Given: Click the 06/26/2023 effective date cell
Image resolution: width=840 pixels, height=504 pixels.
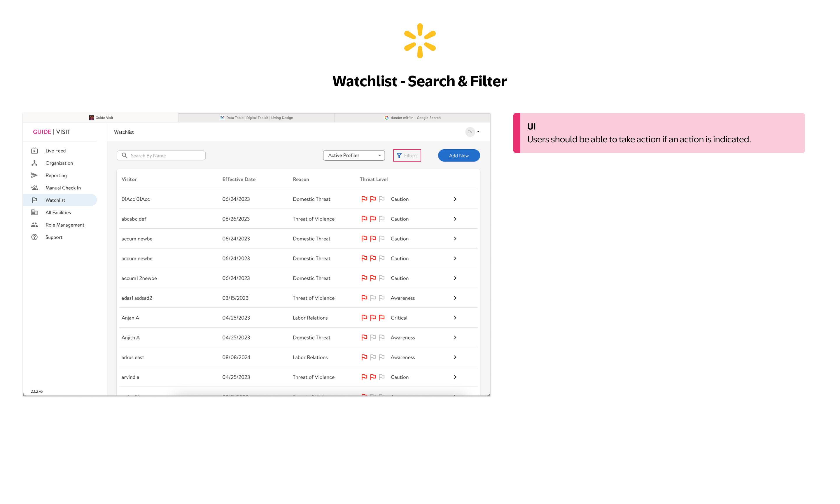Looking at the screenshot, I should click(x=236, y=219).
